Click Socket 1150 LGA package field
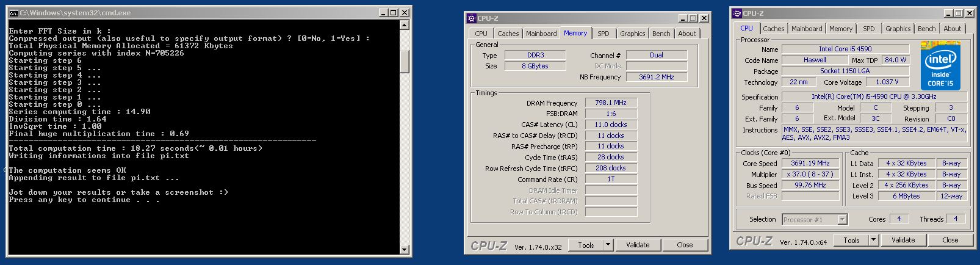 click(x=845, y=71)
